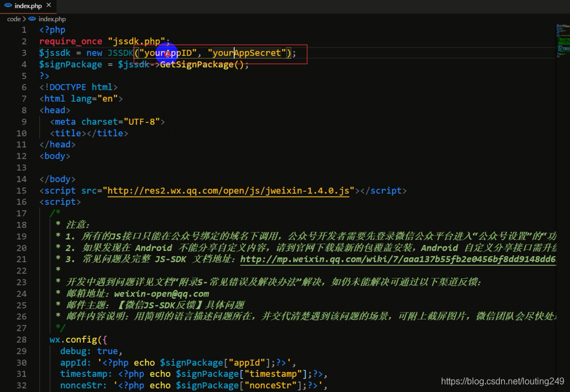Open the mp.weixin.qq.com wiki link
Image resolution: width=570 pixels, height=392 pixels.
[x=398, y=259]
